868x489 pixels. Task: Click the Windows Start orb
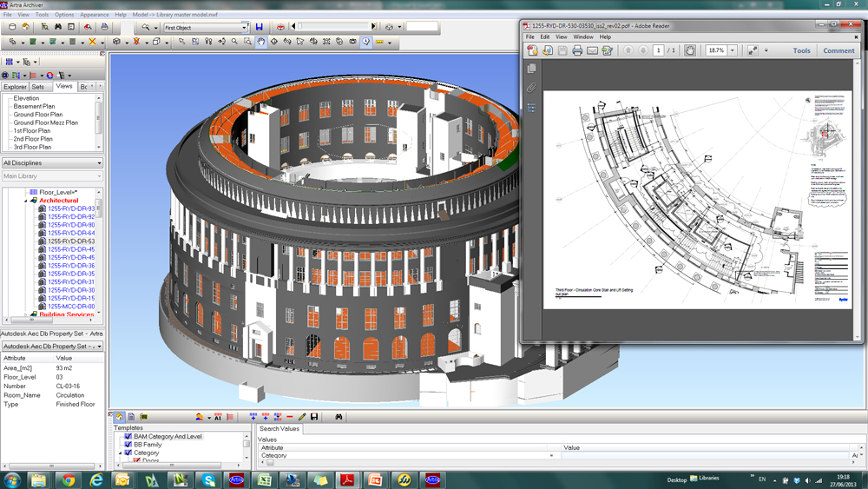point(12,480)
